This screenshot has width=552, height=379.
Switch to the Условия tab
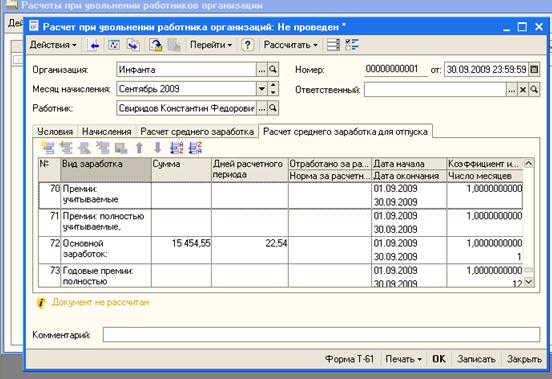click(x=55, y=132)
